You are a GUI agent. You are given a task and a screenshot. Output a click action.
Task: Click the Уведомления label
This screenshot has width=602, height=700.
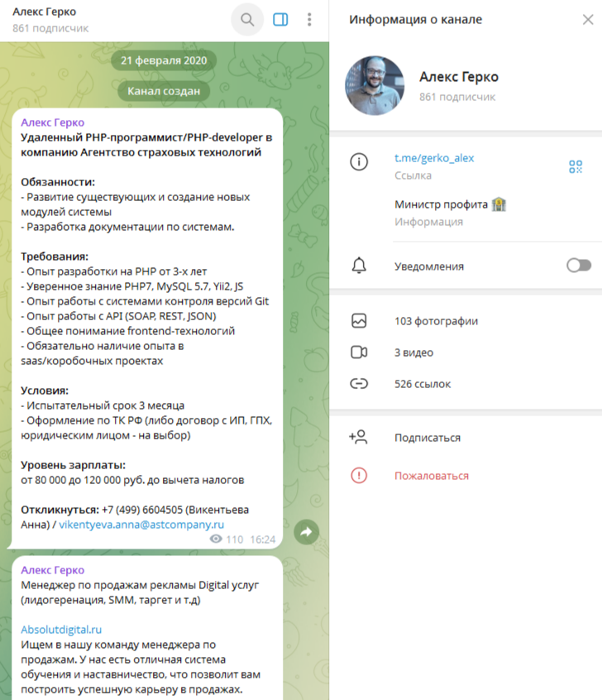[x=429, y=266]
